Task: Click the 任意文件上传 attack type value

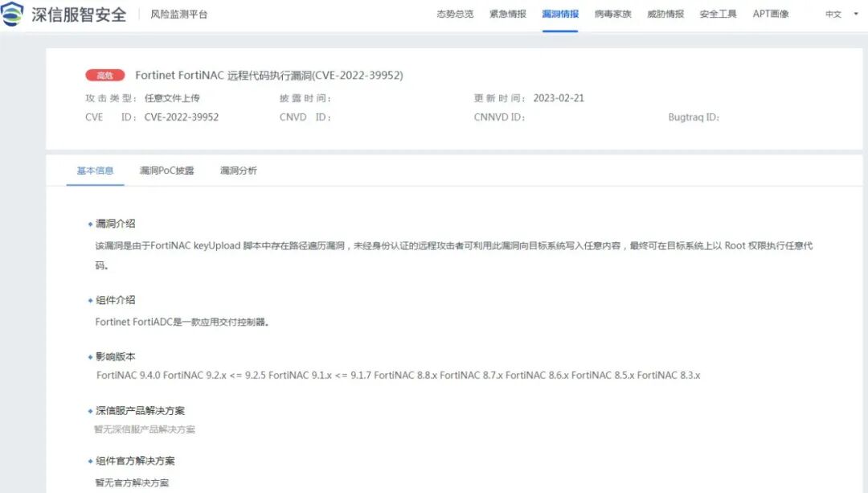Action: click(x=172, y=98)
